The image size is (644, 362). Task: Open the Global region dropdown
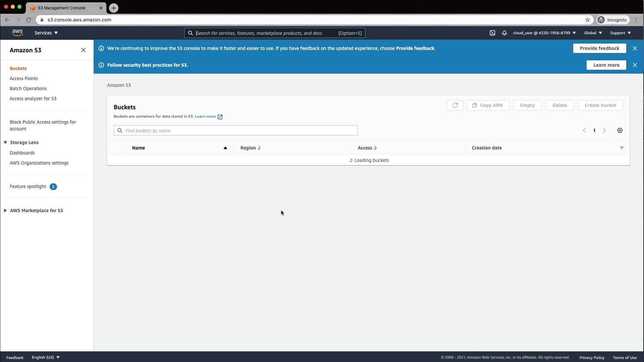pos(593,33)
